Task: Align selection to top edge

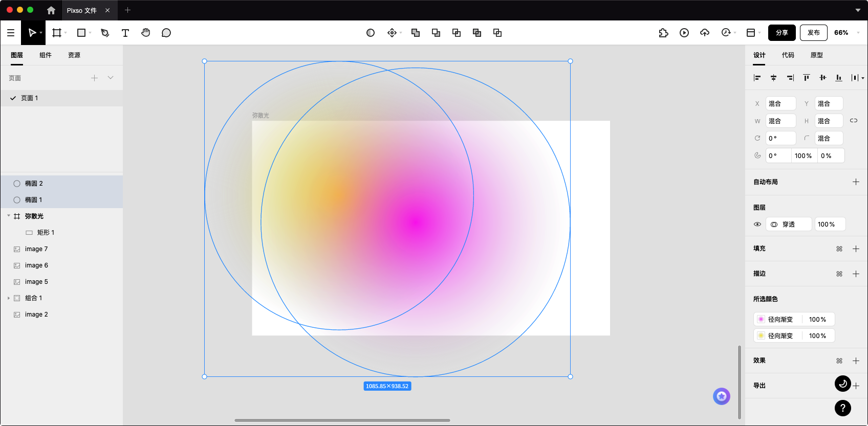Action: [x=807, y=78]
